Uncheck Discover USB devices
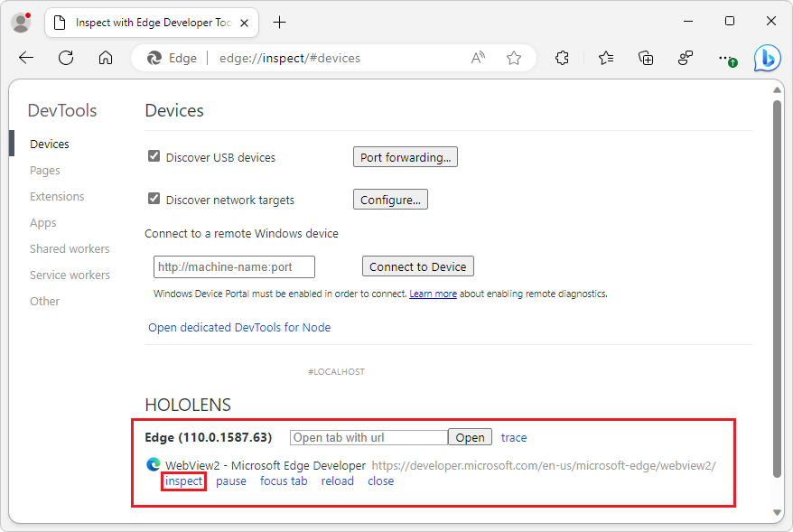This screenshot has width=793, height=532. pos(154,155)
